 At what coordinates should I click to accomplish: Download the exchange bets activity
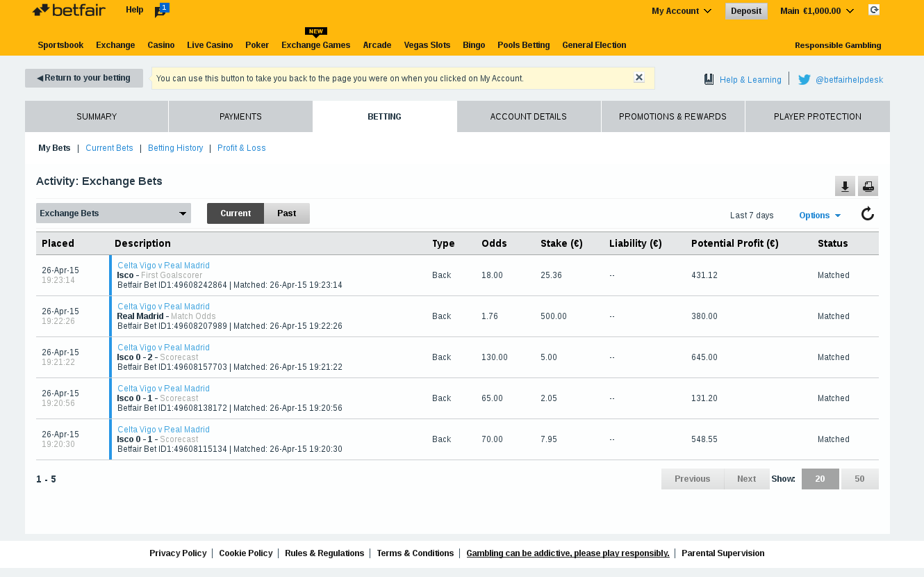(845, 186)
